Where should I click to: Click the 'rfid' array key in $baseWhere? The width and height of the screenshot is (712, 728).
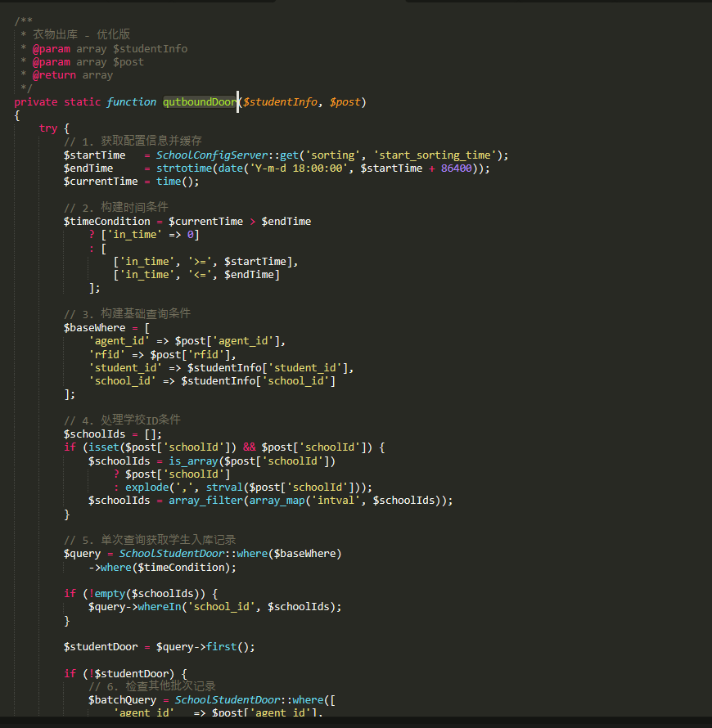(107, 355)
